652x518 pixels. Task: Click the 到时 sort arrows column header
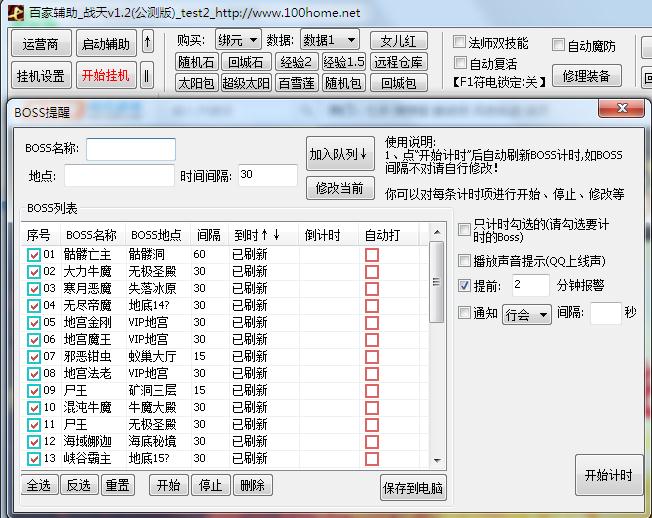(x=257, y=235)
